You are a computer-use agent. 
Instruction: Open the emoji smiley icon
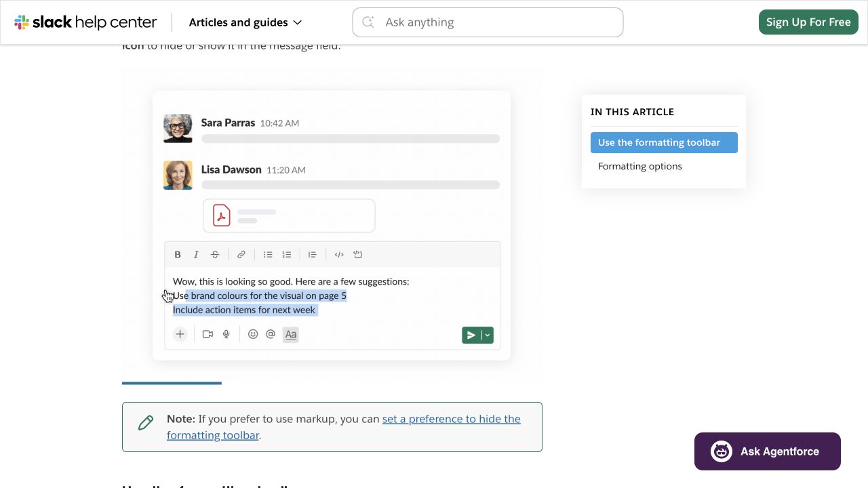pyautogui.click(x=253, y=334)
